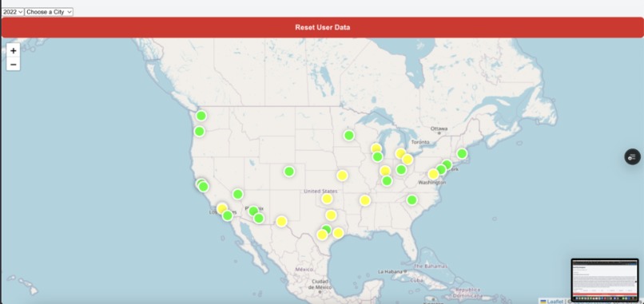Click the green Minneapolis marker in Minnesota
The height and width of the screenshot is (304, 644).
pos(349,135)
